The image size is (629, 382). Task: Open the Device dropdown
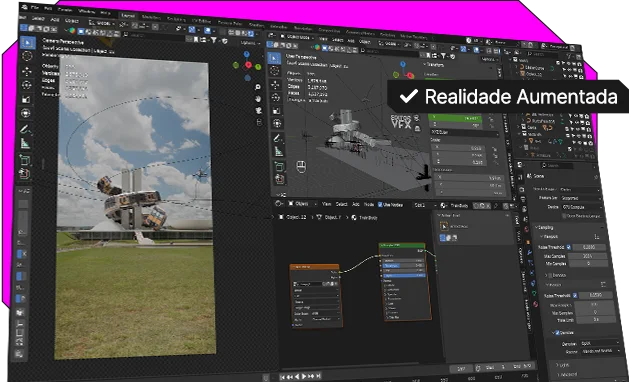582,207
